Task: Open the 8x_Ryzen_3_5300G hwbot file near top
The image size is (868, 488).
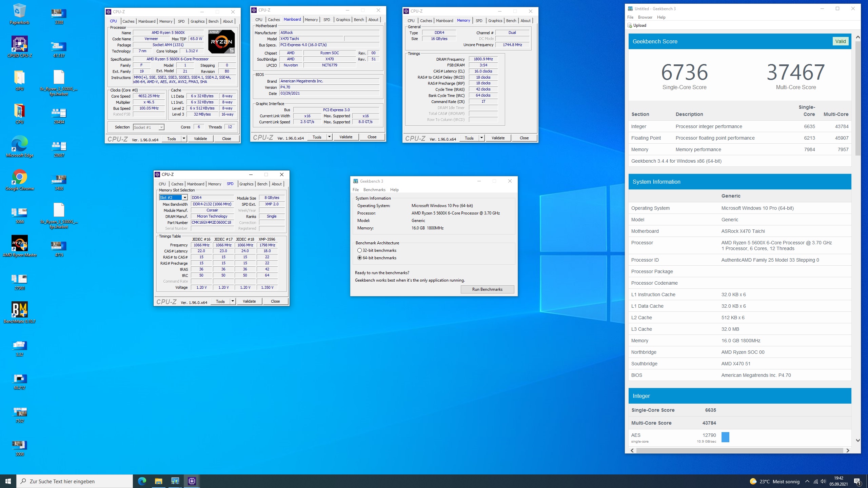Action: point(59,82)
